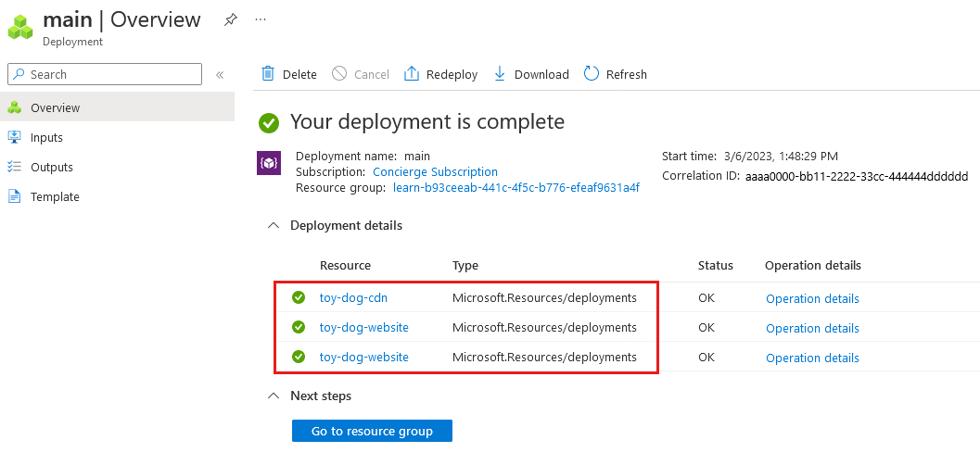
Task: Click the Cancel circle-slash icon
Action: [339, 74]
